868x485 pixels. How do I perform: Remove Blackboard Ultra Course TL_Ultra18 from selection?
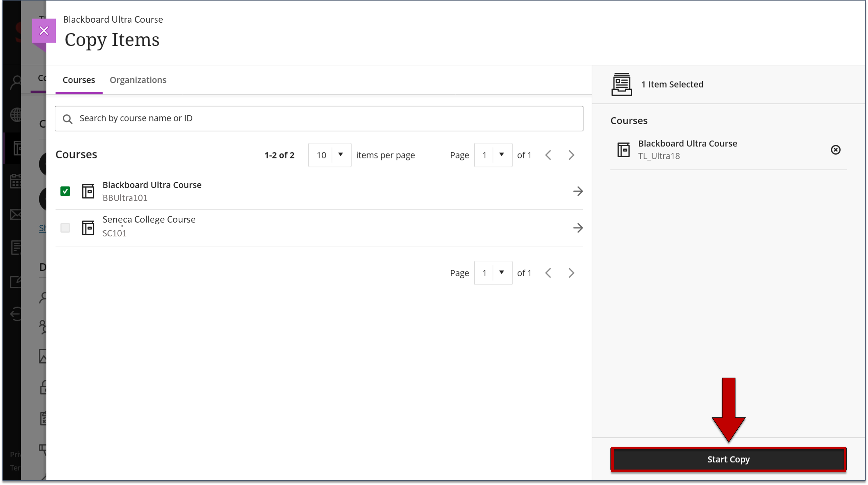[x=836, y=150]
